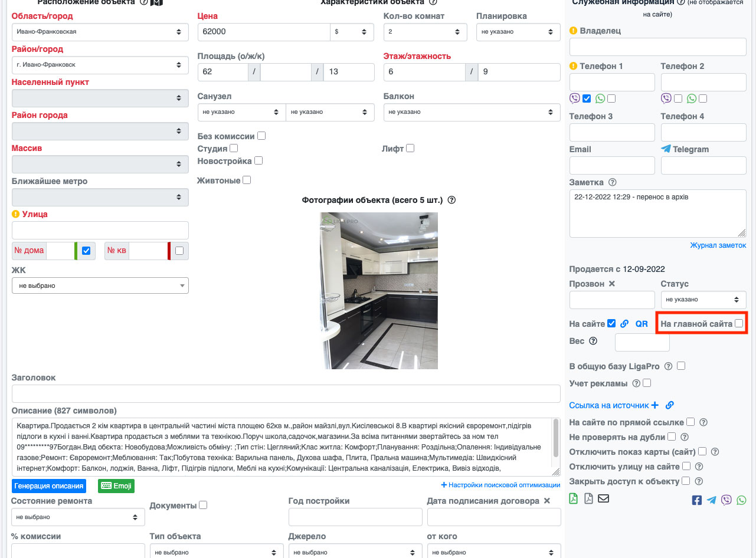756x558 pixels.
Task: Click the chain link icon next to На сайте
Action: (625, 324)
